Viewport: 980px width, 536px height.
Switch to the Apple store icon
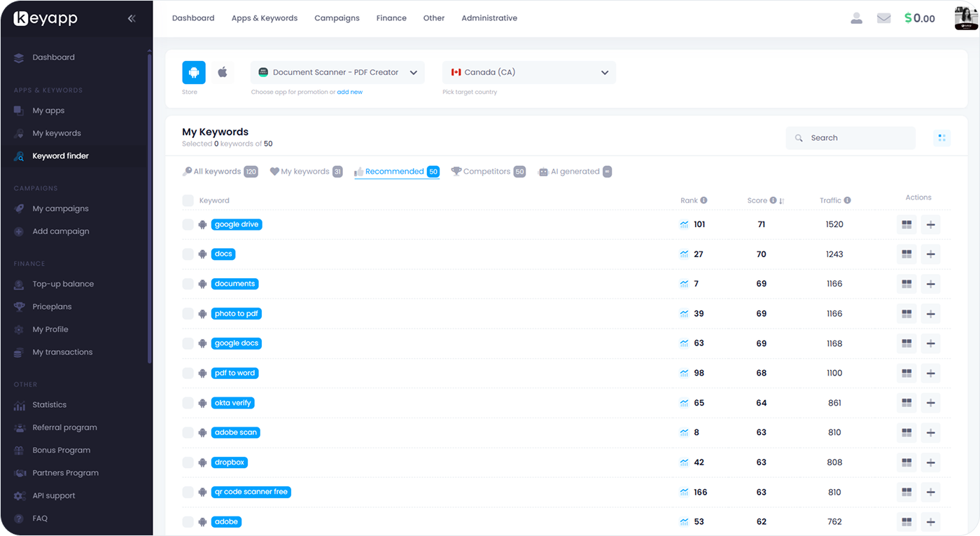pyautogui.click(x=223, y=72)
